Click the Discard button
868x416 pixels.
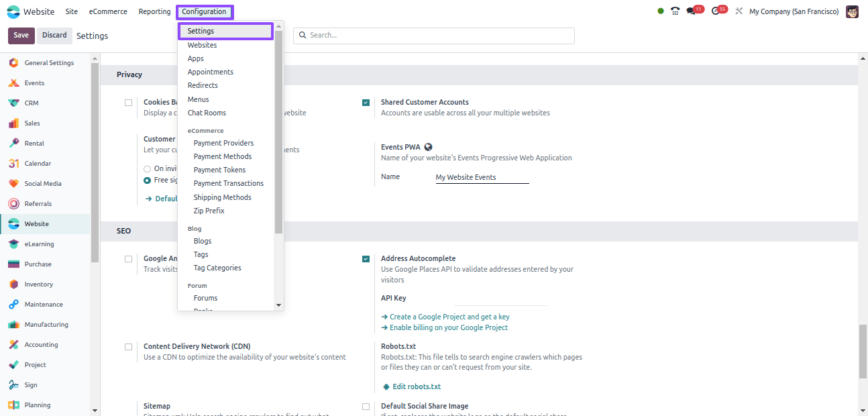click(x=54, y=36)
